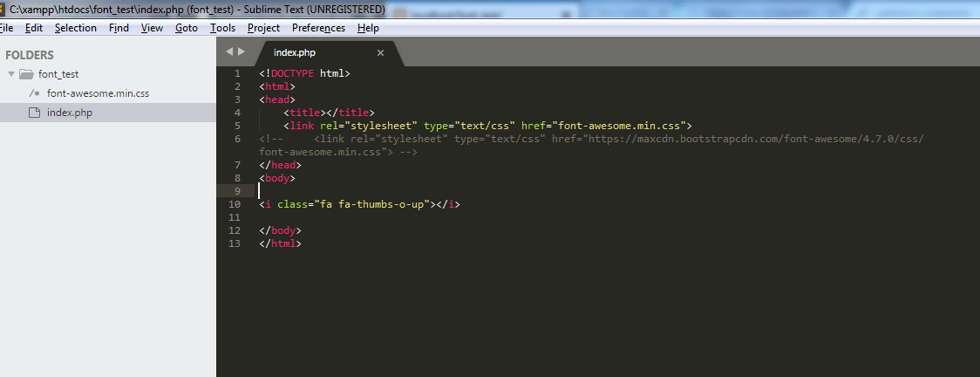Screen dimensions: 980x377
Task: Click the "font-awesome.min.css" href string
Action: (x=617, y=126)
